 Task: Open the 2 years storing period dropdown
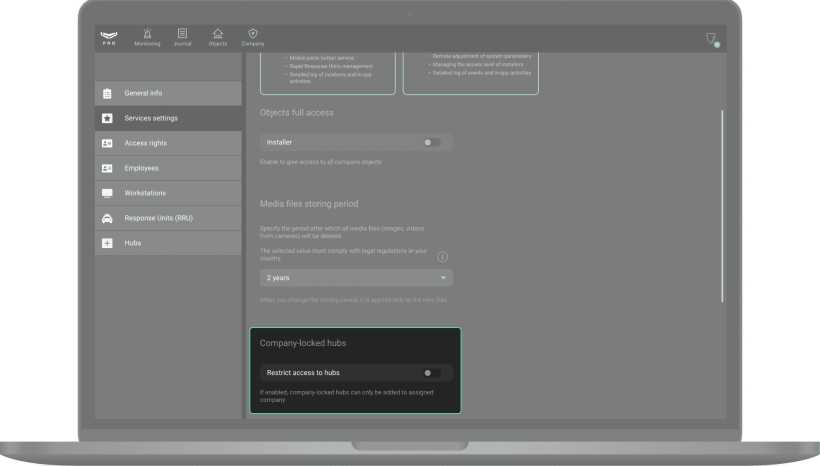tap(355, 278)
